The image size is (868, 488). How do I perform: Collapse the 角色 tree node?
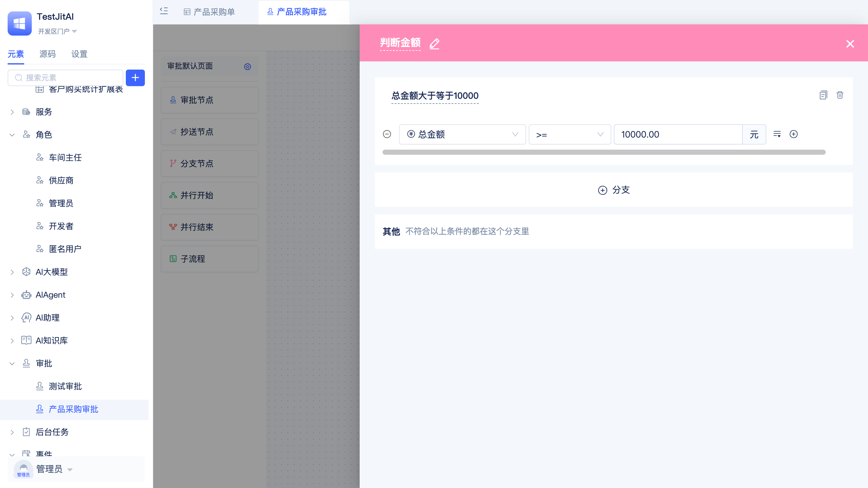pos(12,135)
